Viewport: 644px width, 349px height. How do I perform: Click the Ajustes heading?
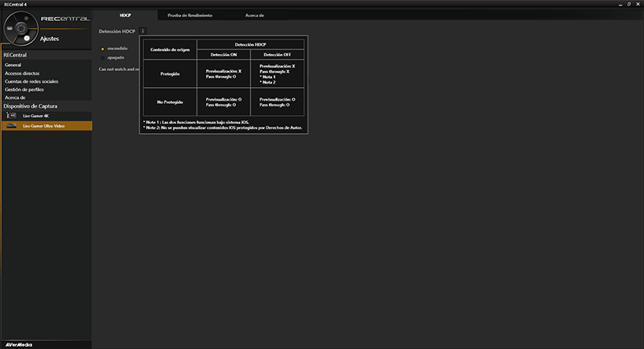click(49, 39)
